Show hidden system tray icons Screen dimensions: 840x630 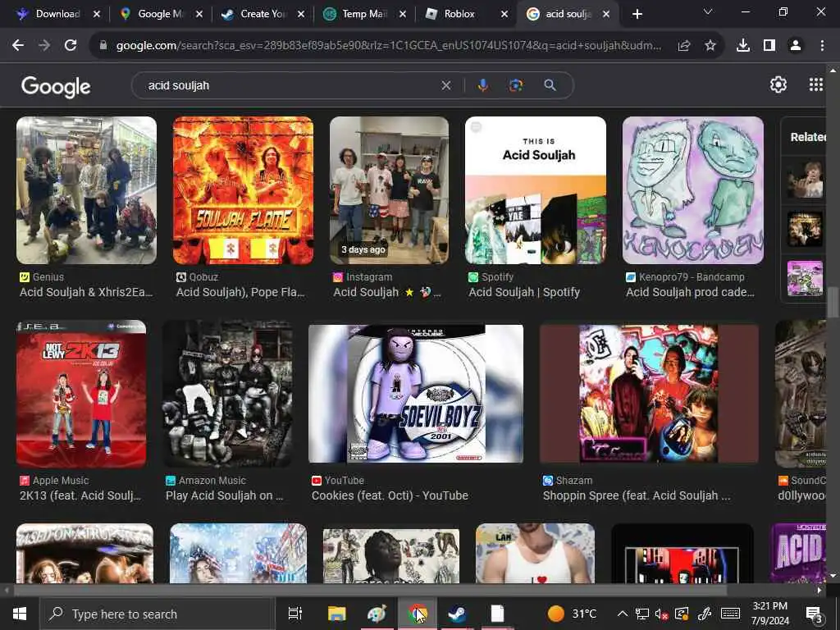pos(622,614)
